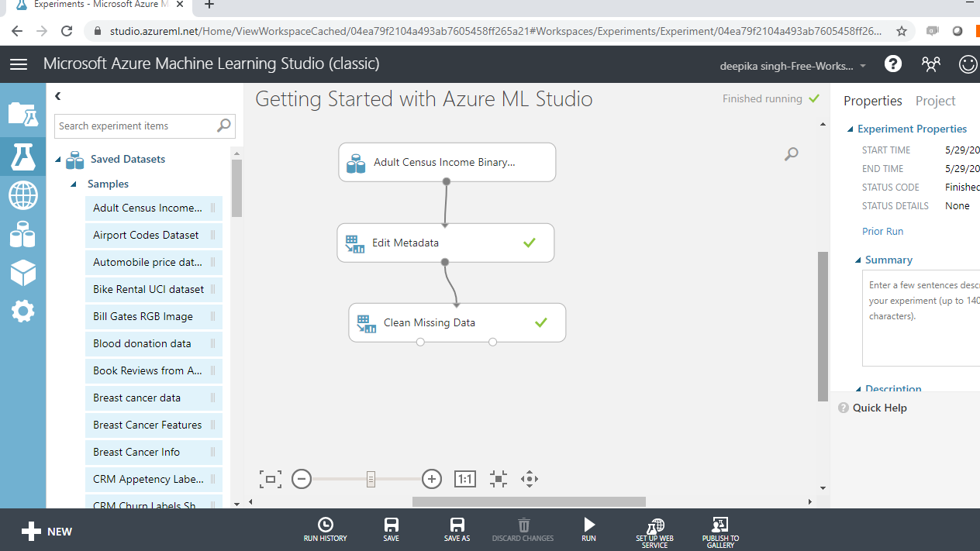The image size is (980, 551).
Task: Reset canvas zoom to 1:1
Action: pos(464,479)
